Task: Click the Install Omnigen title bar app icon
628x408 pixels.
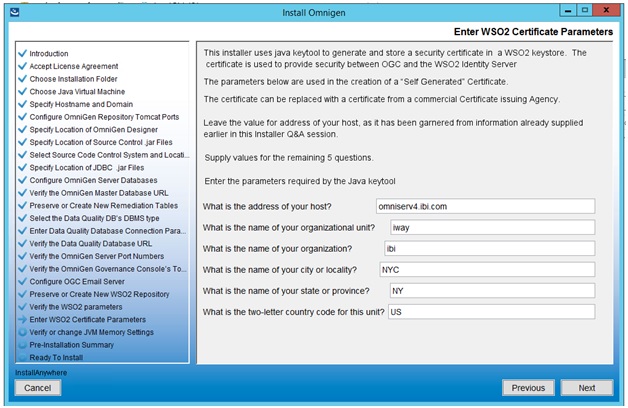Action: pos(14,12)
